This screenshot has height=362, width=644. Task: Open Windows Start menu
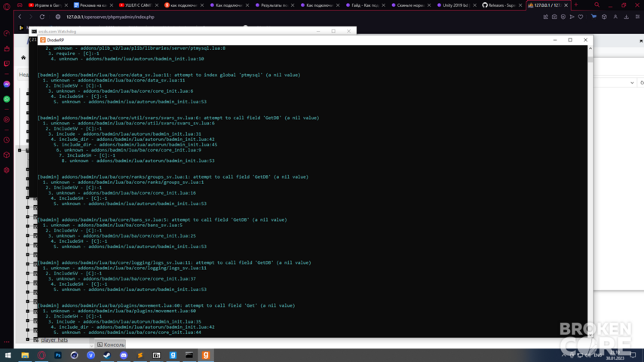pyautogui.click(x=8, y=355)
